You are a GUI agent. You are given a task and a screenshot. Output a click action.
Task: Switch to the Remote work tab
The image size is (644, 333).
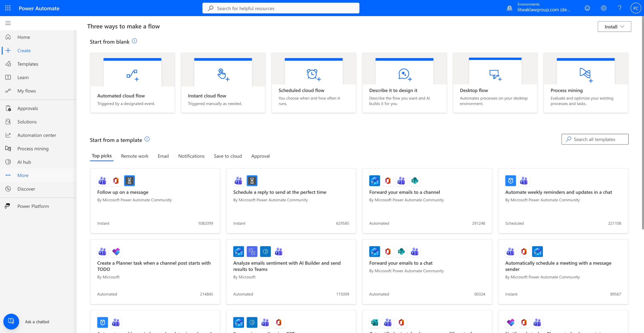(135, 156)
